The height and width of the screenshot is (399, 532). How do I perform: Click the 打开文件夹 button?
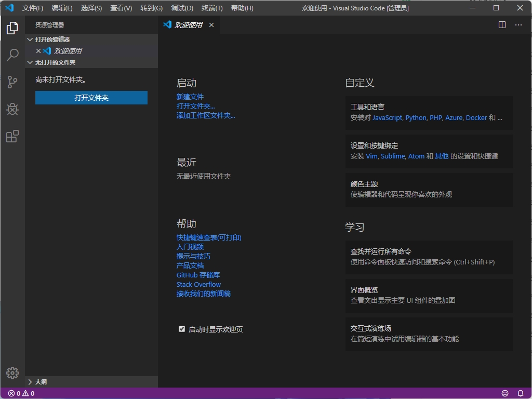coord(91,97)
